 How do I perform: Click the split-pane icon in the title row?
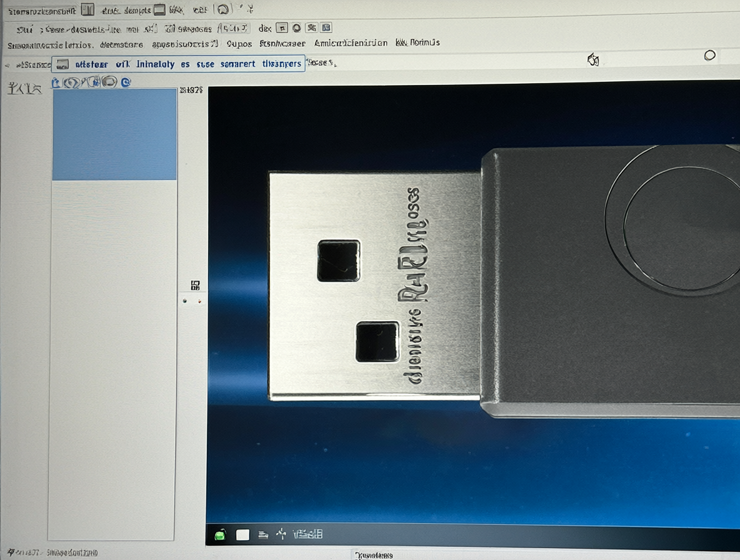[87, 9]
